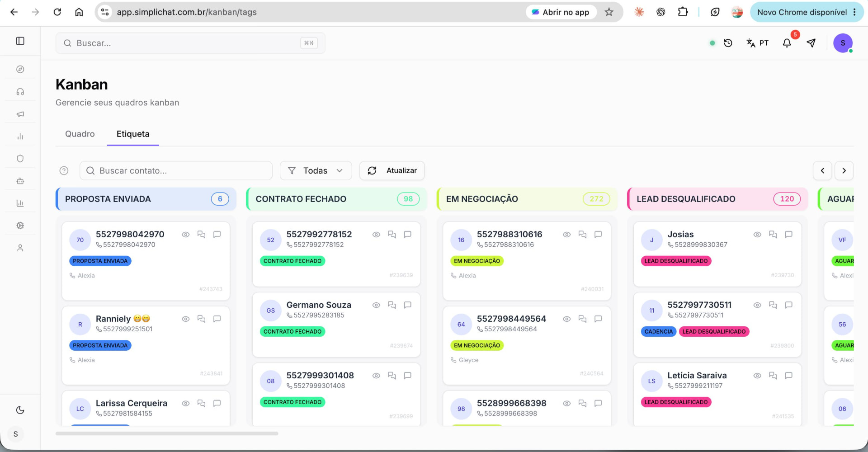Open conversations icon on 5527998042970 card

[x=201, y=235]
